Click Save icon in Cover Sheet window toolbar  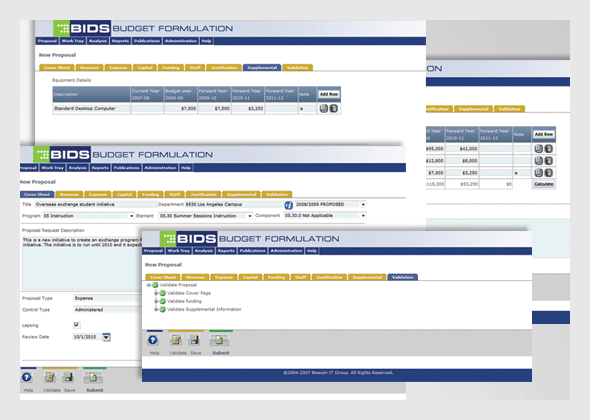(x=68, y=377)
